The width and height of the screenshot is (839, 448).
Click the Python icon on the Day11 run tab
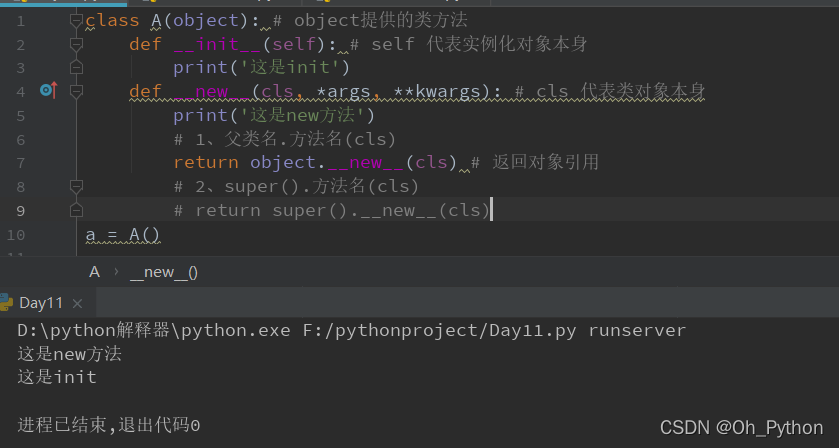tap(5, 302)
